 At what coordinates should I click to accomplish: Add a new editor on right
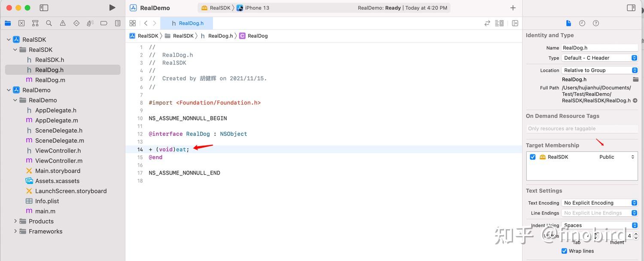(x=515, y=23)
